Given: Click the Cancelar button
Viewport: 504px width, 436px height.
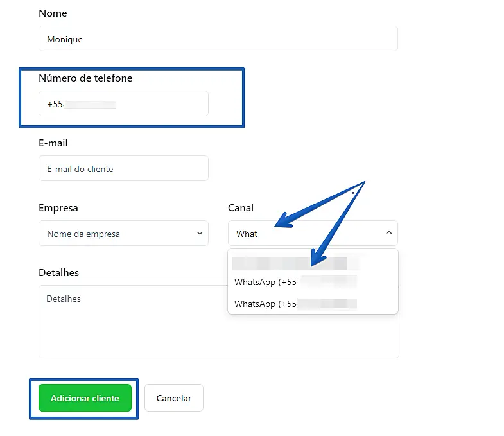Looking at the screenshot, I should pyautogui.click(x=173, y=398).
